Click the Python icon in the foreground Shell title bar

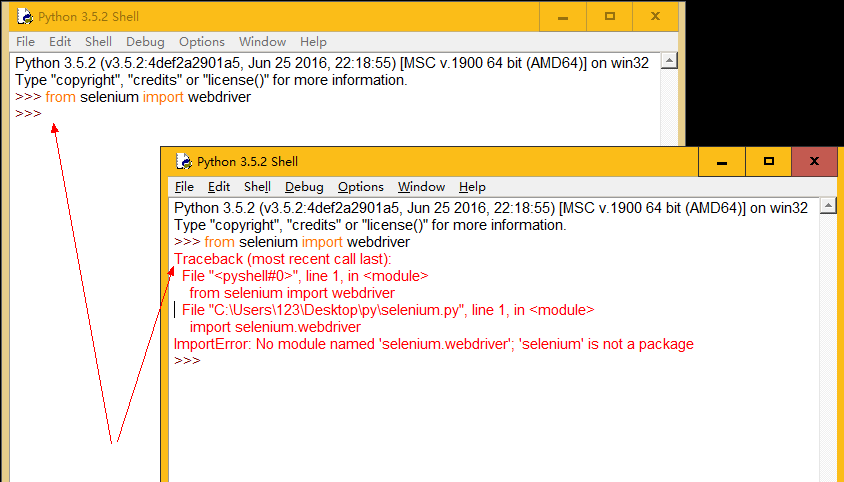tap(184, 161)
